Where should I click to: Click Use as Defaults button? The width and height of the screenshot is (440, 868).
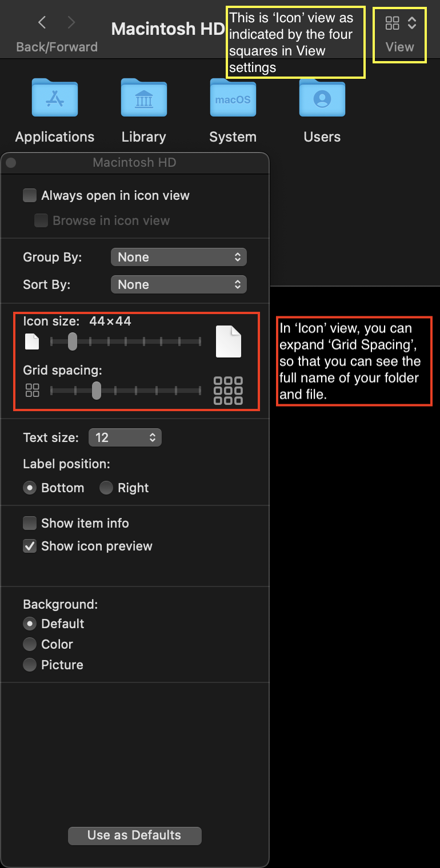[x=135, y=835]
